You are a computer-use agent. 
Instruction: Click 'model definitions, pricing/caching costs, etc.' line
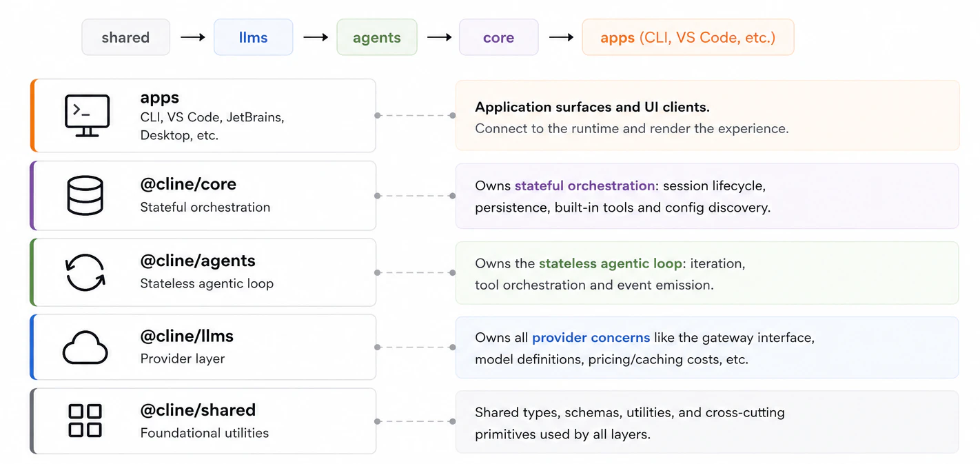coord(611,359)
